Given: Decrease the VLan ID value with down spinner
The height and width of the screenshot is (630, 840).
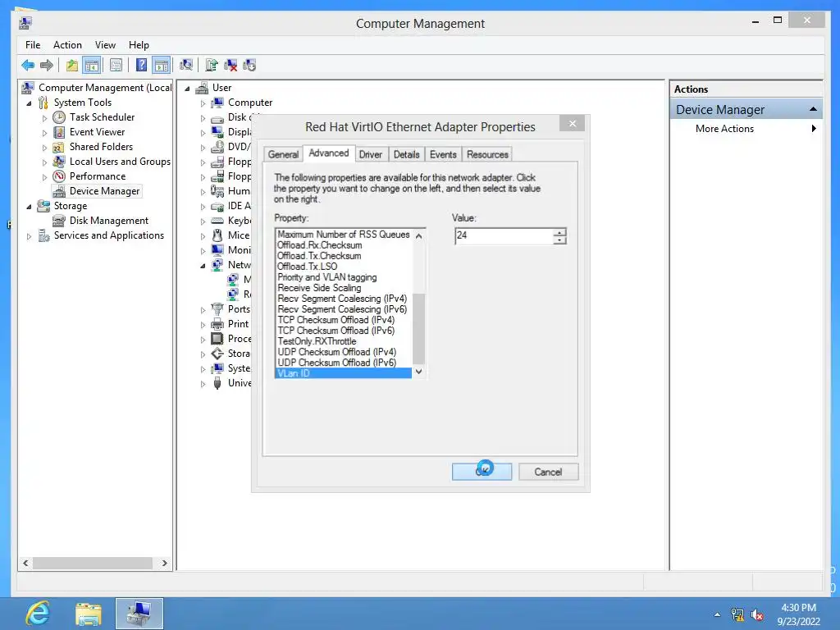Looking at the screenshot, I should (559, 240).
